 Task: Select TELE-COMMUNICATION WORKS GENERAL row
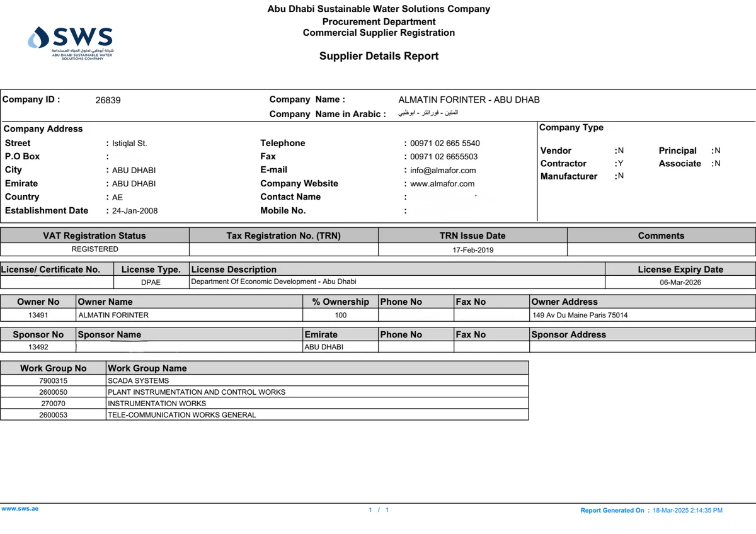265,414
